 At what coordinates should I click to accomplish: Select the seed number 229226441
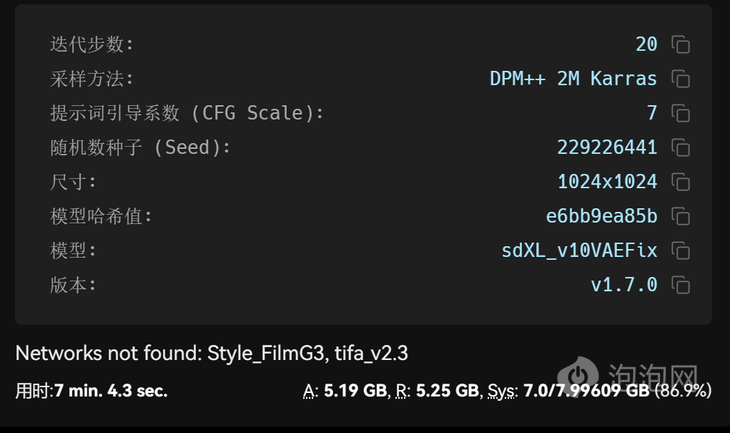point(607,148)
